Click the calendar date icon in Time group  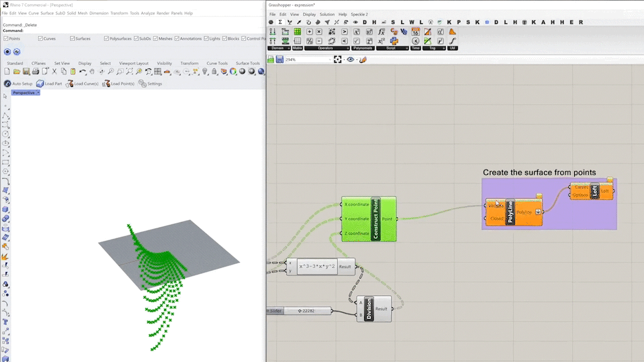point(416,31)
